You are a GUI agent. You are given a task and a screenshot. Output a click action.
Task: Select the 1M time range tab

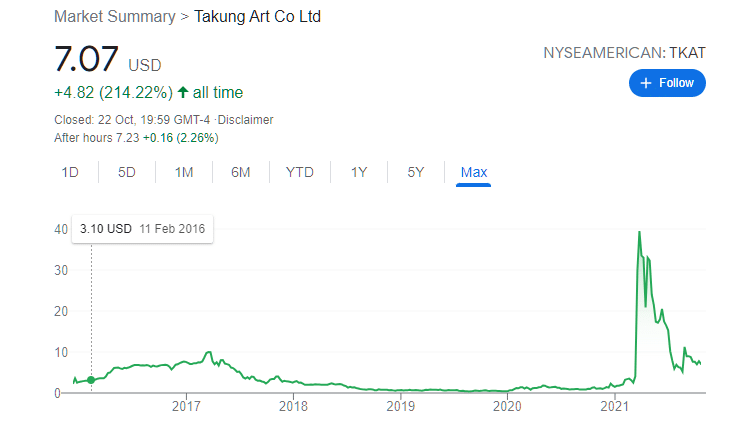pos(184,172)
